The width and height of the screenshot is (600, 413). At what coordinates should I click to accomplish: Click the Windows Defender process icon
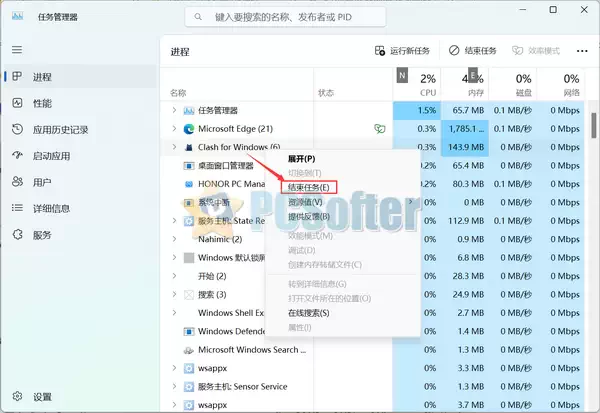click(189, 331)
